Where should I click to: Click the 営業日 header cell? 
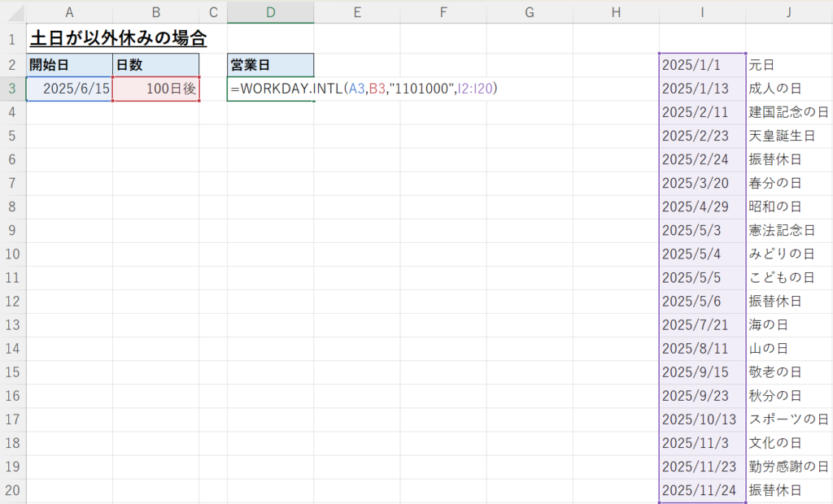270,65
